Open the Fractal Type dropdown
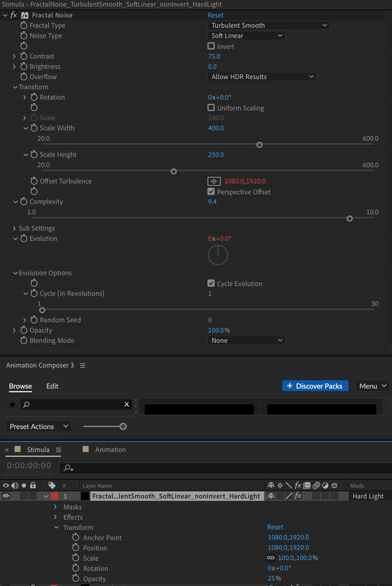392x586 pixels. (269, 25)
